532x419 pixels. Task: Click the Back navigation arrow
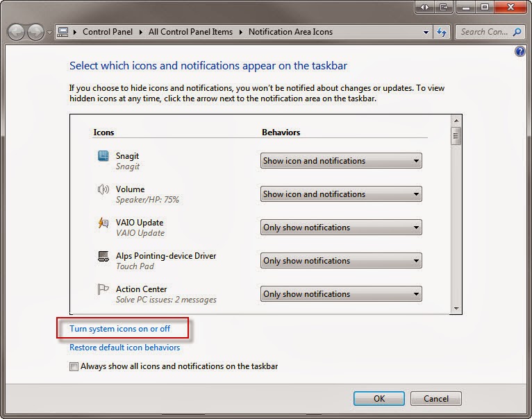tap(16, 32)
